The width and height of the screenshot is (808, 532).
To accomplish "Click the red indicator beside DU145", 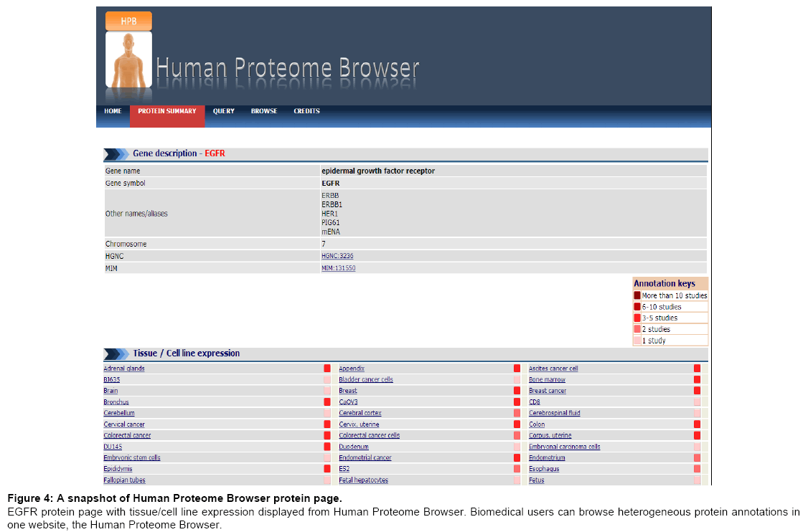I will (327, 447).
